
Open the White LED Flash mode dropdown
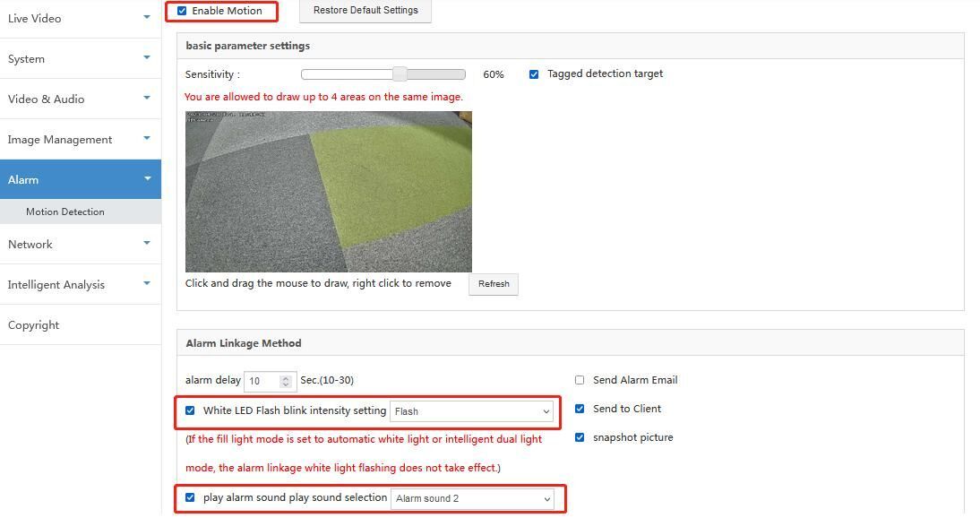[471, 411]
